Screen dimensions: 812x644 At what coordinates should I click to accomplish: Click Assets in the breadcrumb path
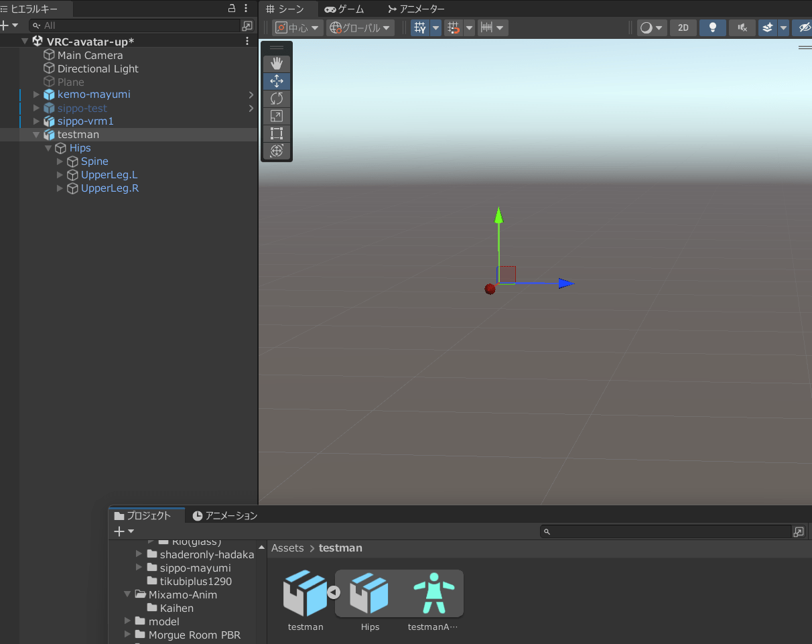(287, 548)
